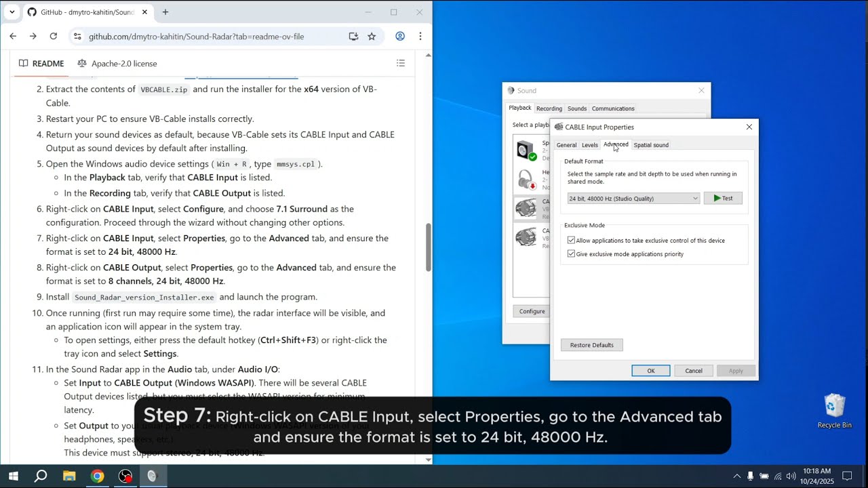View site information icon in address bar

[77, 37]
